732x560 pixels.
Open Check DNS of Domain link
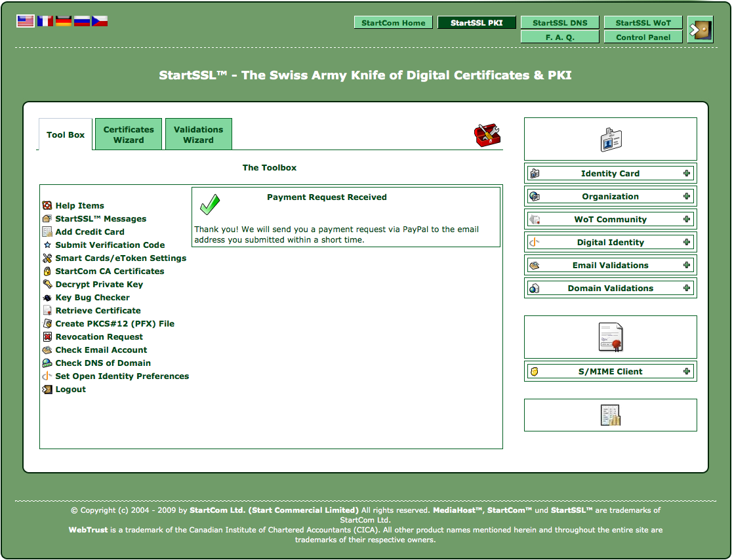pos(103,363)
